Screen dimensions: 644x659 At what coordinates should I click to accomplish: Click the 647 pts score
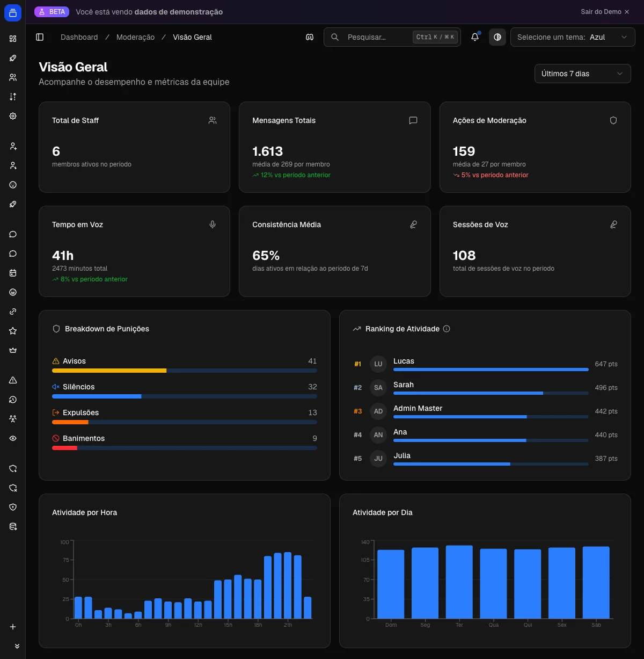pyautogui.click(x=606, y=364)
